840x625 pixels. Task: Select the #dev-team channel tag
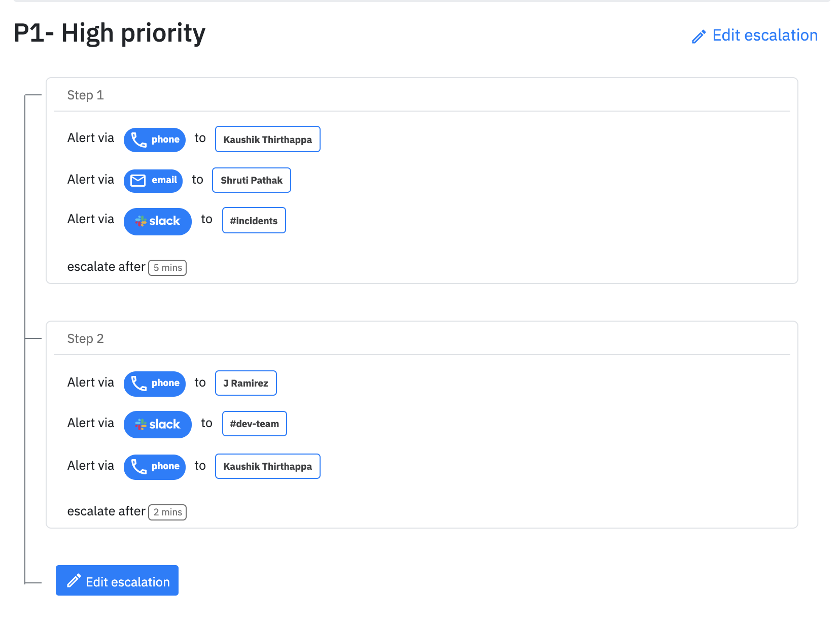tap(255, 424)
